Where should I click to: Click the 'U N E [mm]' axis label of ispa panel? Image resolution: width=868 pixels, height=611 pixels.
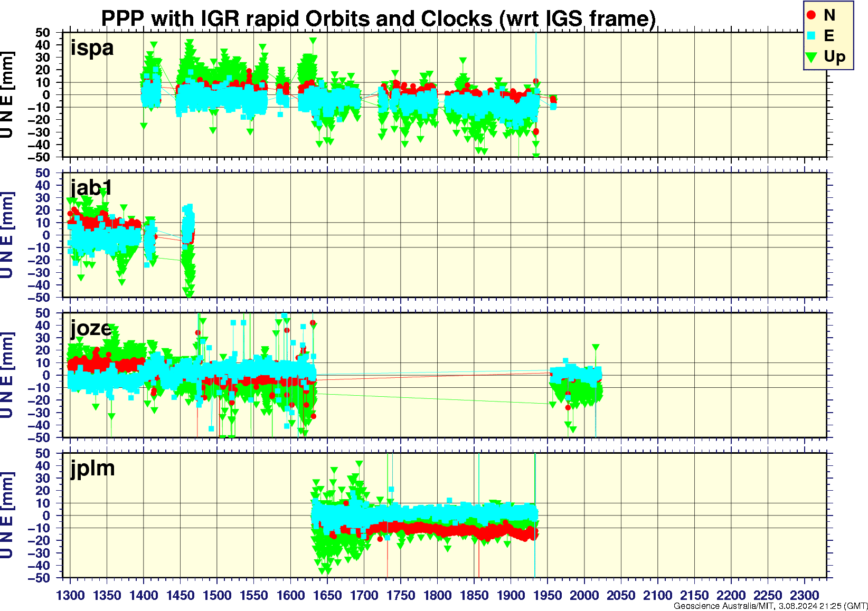coord(7,95)
